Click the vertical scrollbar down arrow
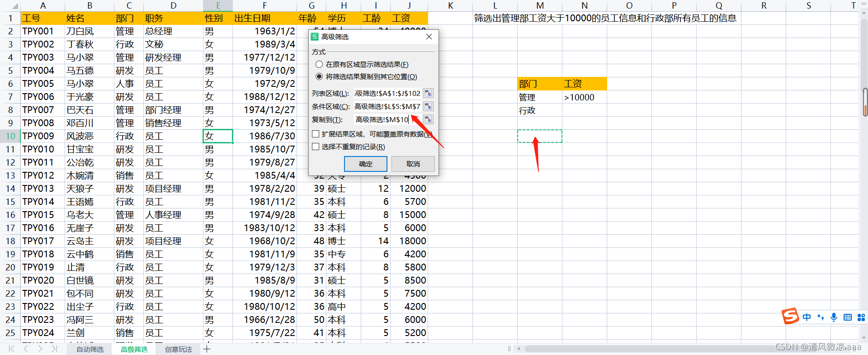The height and width of the screenshot is (355, 868). click(864, 337)
